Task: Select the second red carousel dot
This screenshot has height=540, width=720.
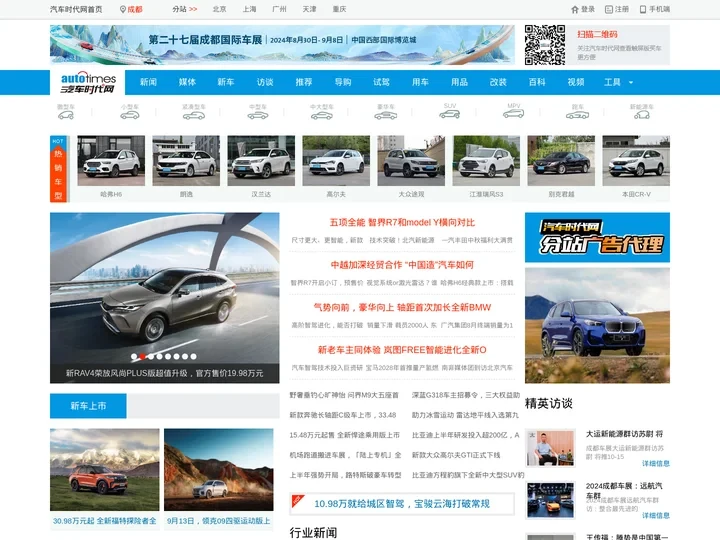Action: [142, 356]
